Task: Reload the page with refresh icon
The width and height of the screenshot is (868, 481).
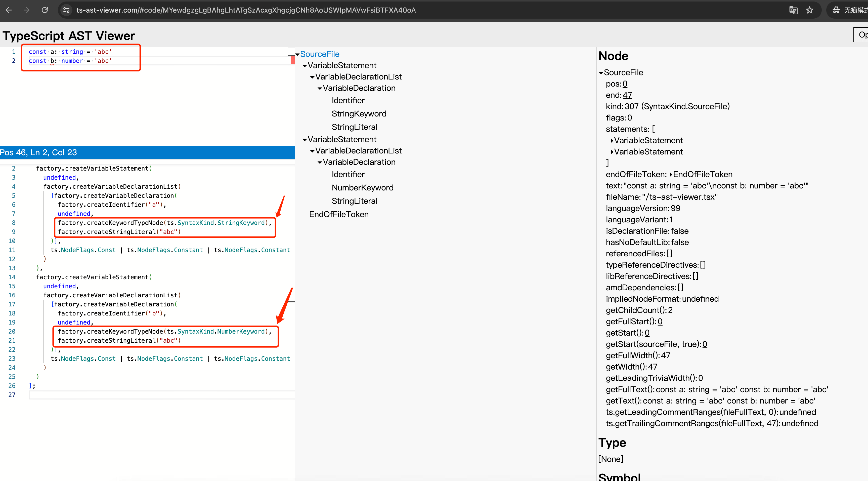Action: tap(45, 10)
